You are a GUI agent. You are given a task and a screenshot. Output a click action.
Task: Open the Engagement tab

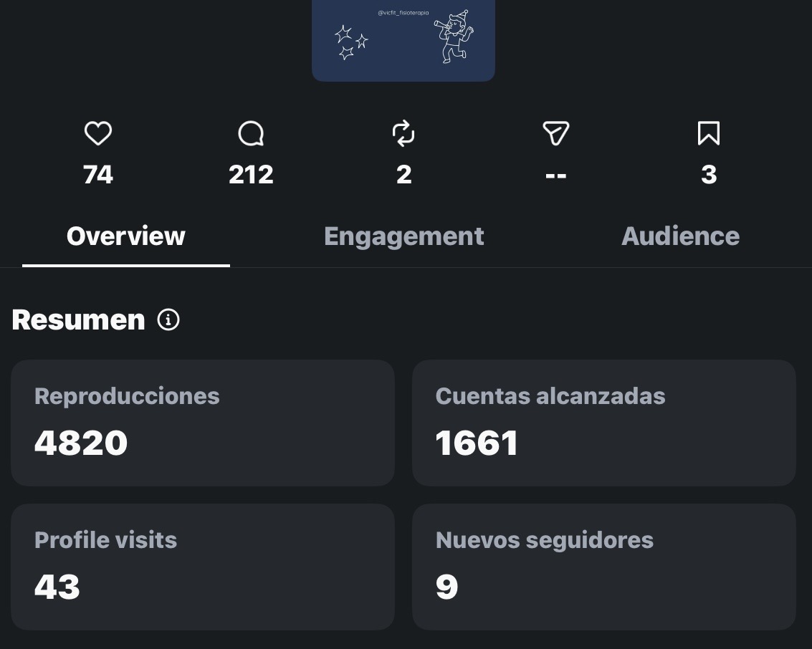(404, 237)
